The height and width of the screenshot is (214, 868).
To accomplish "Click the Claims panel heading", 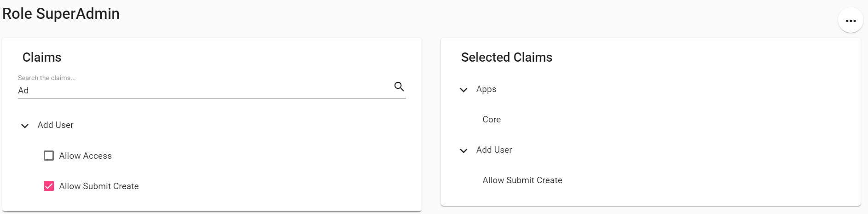I will coord(42,58).
